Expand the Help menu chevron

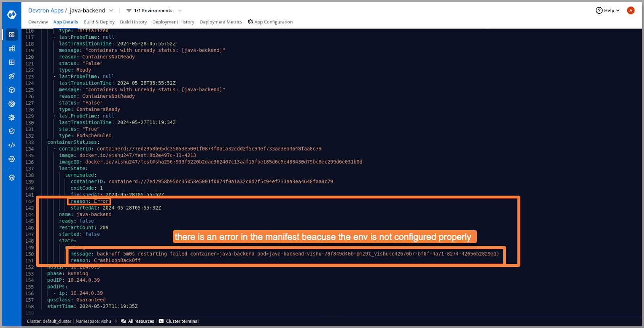pos(618,10)
